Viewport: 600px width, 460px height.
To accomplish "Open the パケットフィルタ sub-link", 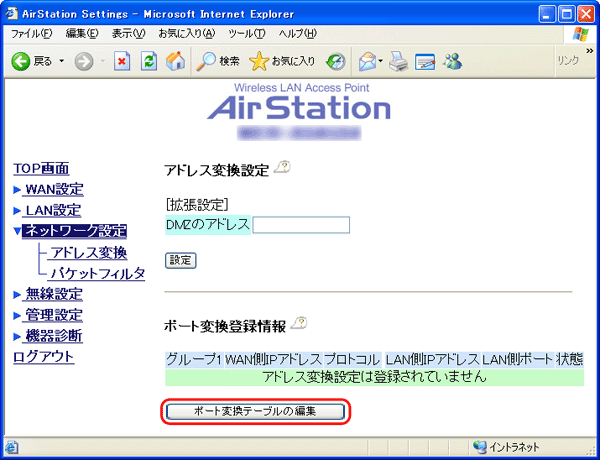I will (x=98, y=274).
